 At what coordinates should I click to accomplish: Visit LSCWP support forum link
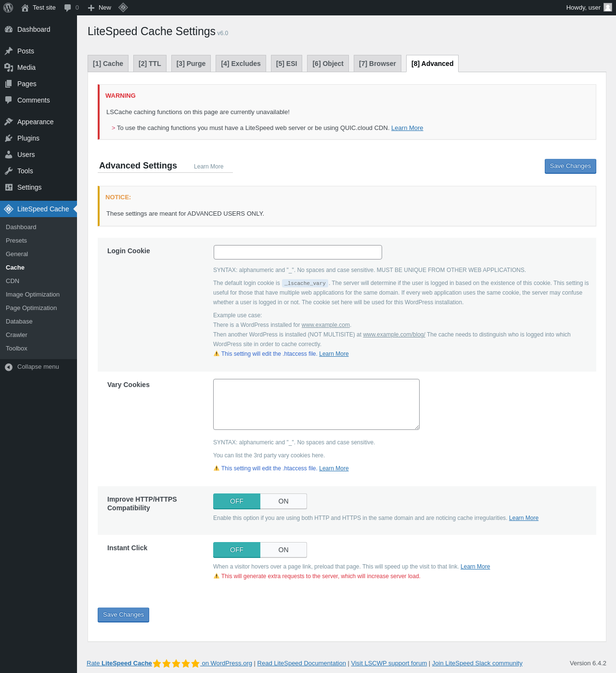389,663
